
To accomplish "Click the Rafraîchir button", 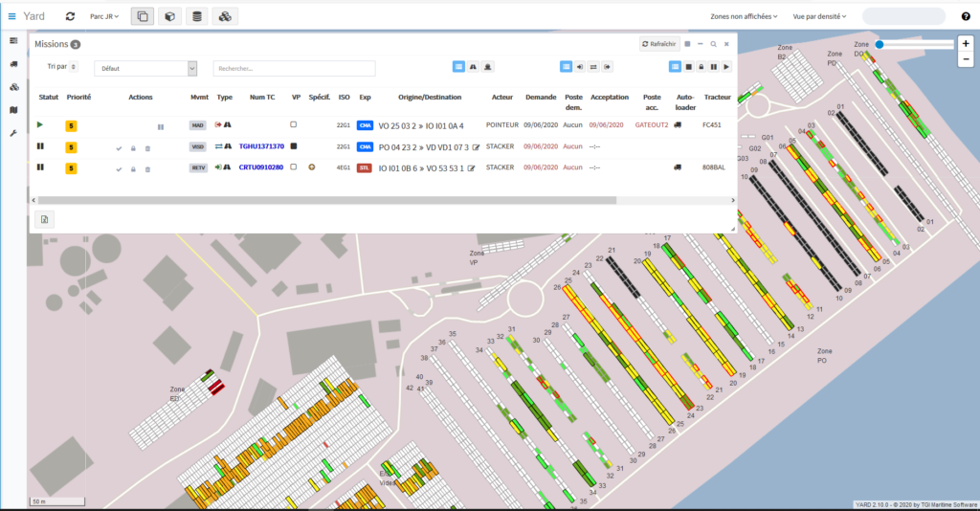I will [x=659, y=44].
